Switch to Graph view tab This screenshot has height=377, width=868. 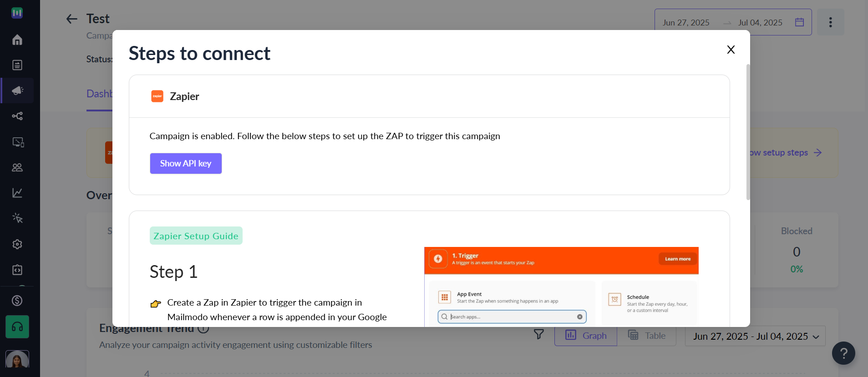point(586,336)
